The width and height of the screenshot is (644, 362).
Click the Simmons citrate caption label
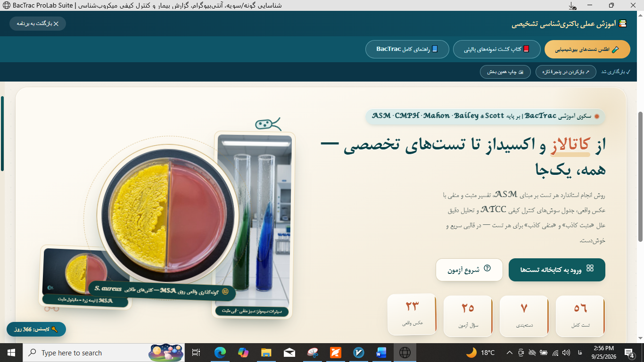[x=252, y=311]
